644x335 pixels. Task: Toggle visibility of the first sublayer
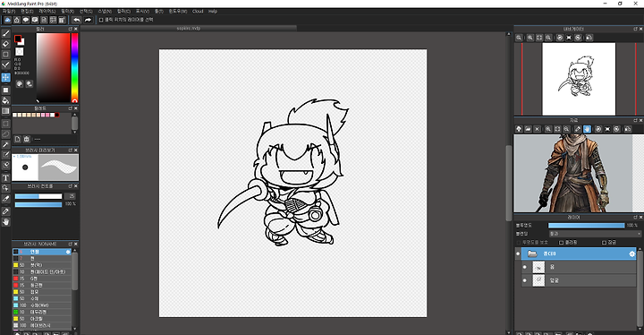coord(524,267)
